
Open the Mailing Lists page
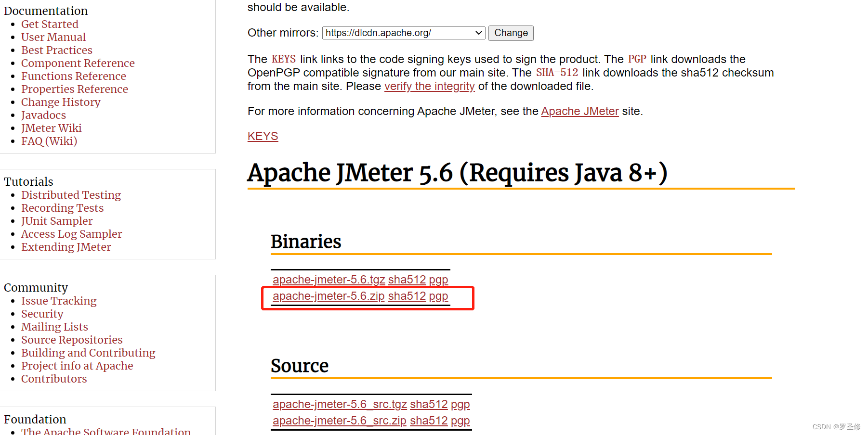pyautogui.click(x=54, y=327)
